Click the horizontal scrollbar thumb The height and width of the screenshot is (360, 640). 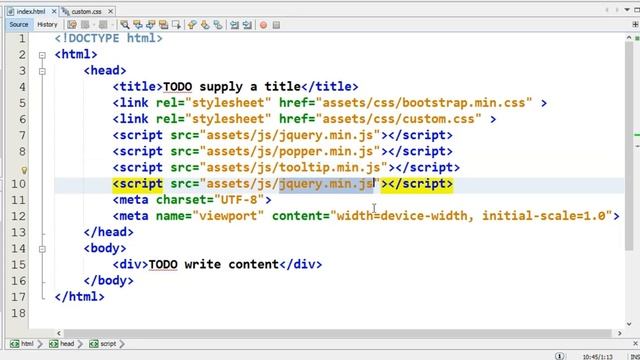338,333
